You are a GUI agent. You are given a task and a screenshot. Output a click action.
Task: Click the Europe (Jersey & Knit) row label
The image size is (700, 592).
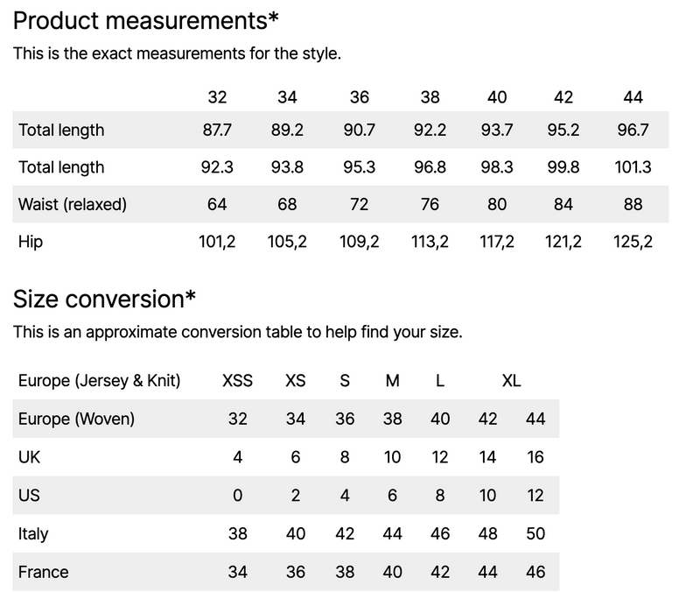point(99,381)
